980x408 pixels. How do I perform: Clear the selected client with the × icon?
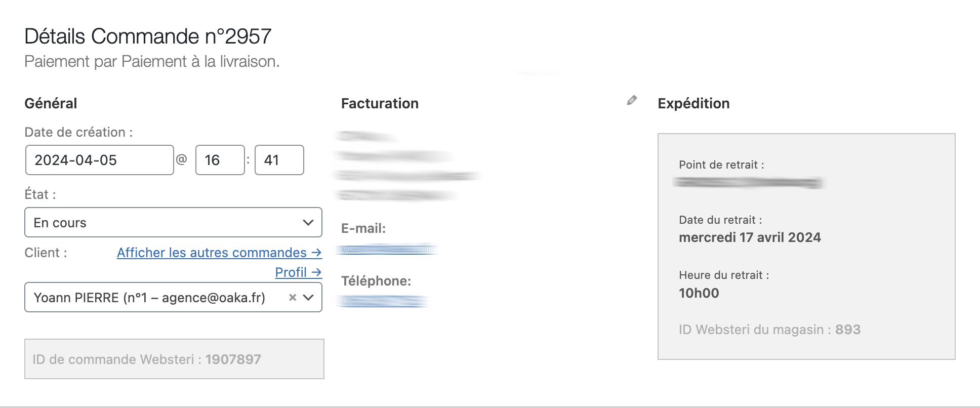(292, 298)
